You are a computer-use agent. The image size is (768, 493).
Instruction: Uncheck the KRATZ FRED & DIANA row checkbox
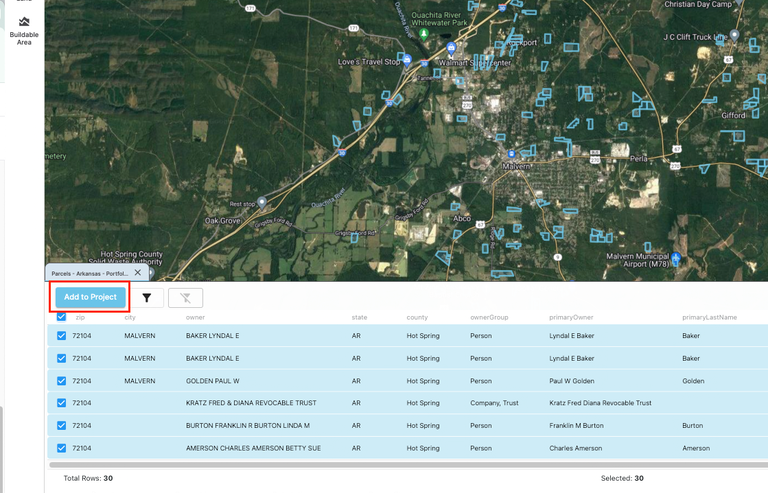tap(61, 403)
